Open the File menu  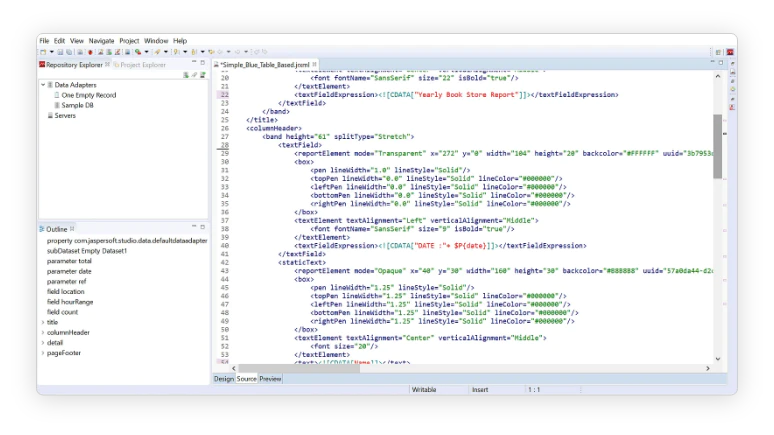pos(44,41)
